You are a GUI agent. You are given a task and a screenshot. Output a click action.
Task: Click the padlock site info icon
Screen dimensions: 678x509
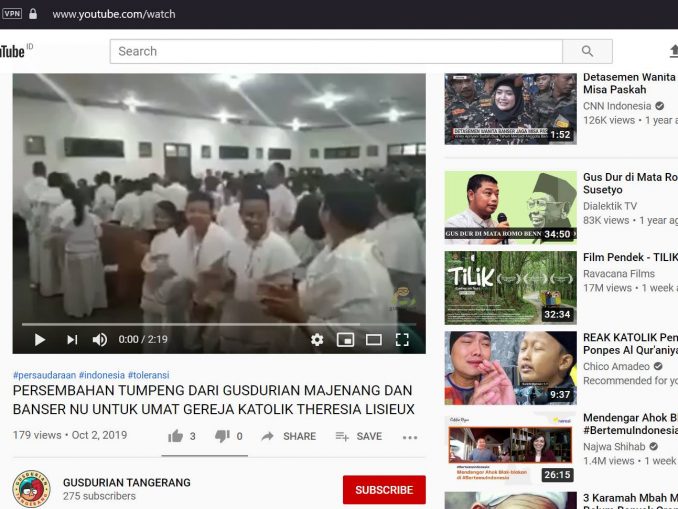(x=33, y=14)
